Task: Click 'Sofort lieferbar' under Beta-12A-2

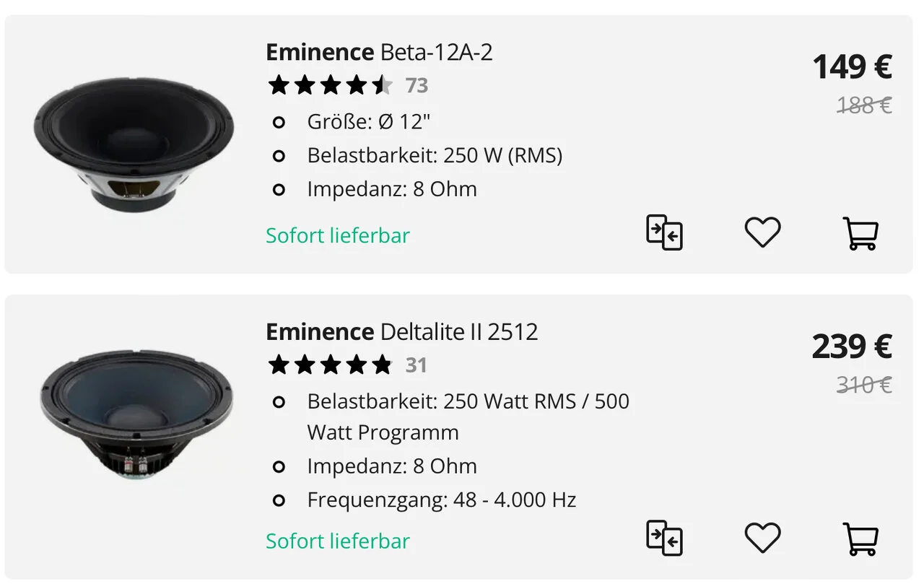Action: (x=337, y=236)
